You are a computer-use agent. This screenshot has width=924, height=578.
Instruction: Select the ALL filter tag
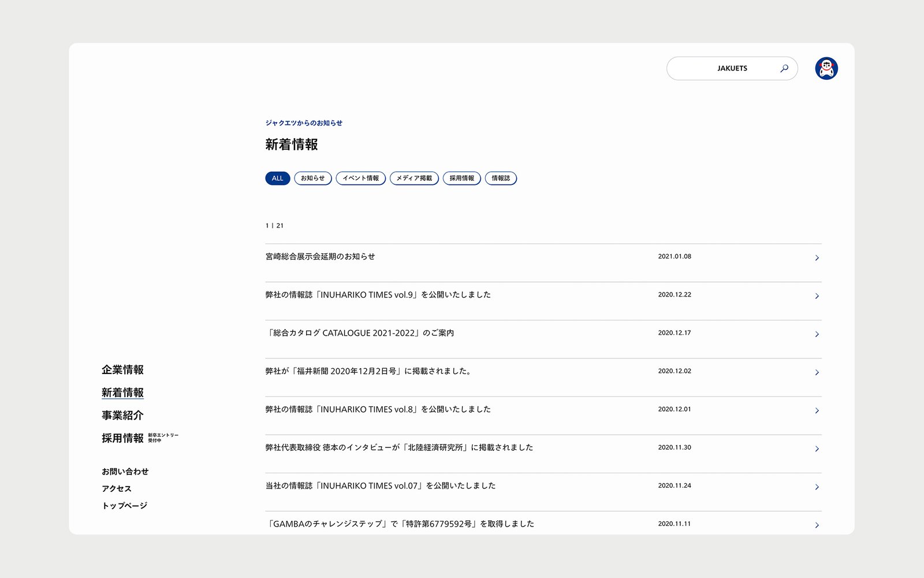277,178
